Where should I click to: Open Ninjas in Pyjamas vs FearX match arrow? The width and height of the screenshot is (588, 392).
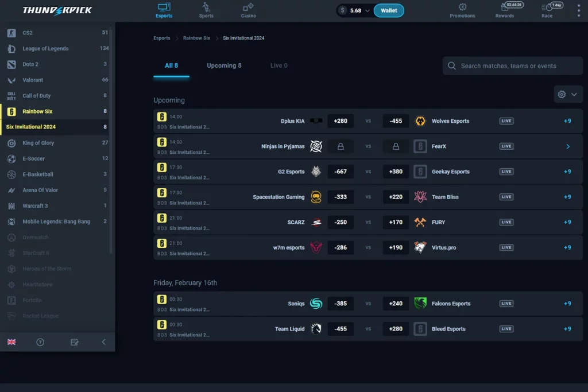(x=568, y=146)
